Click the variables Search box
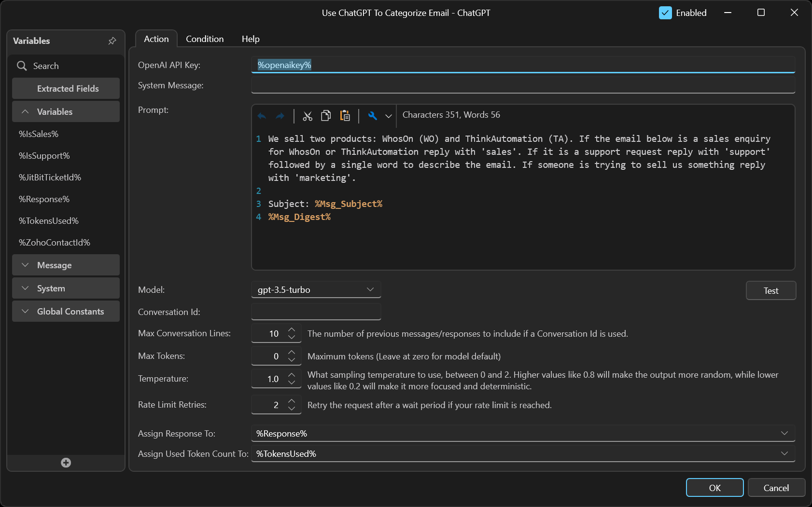The image size is (812, 507). pos(66,66)
